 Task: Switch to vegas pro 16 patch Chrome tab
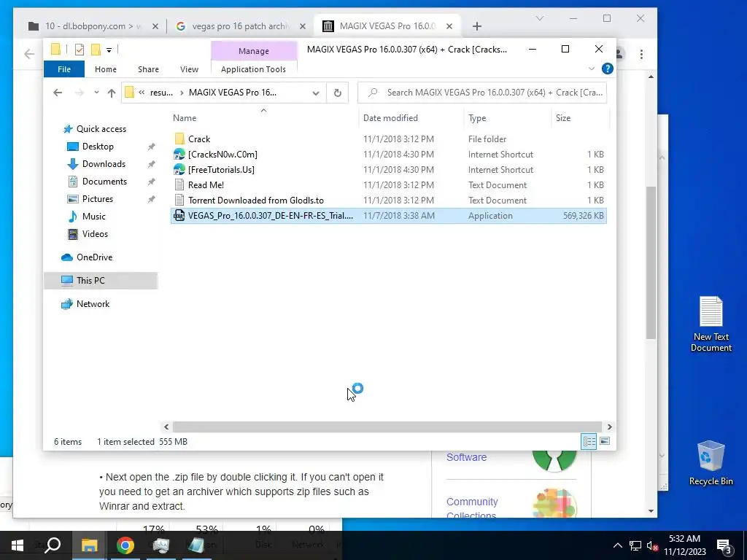(x=241, y=26)
